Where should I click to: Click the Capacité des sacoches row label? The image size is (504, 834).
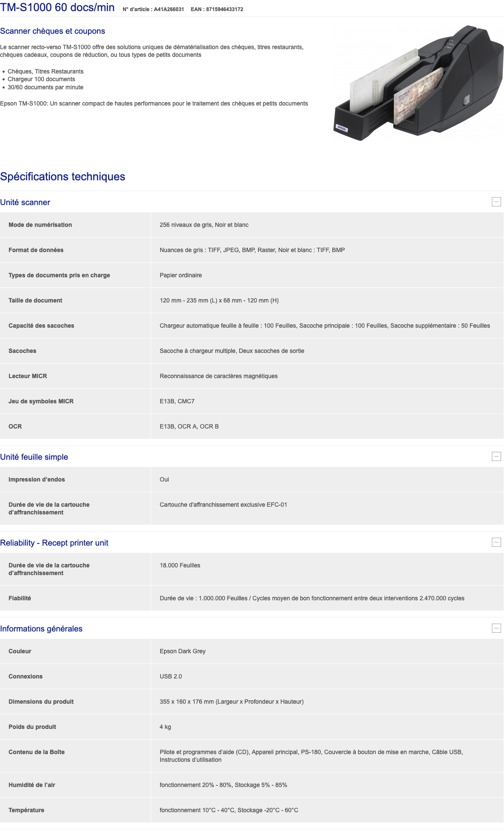coord(41,326)
